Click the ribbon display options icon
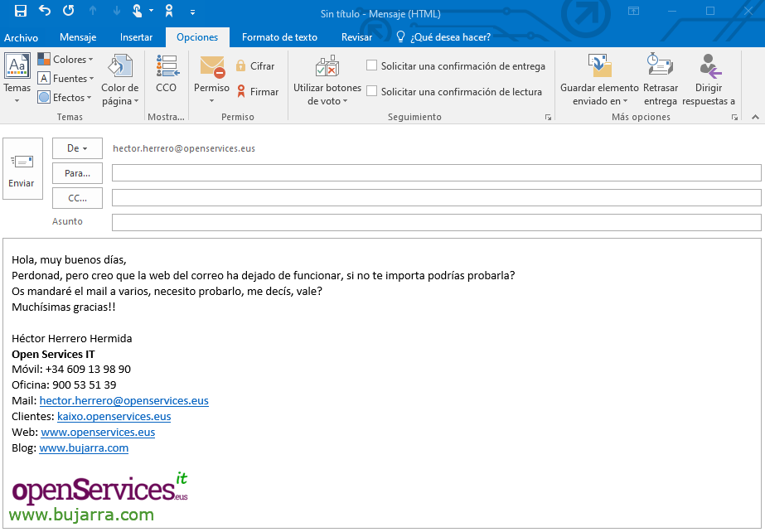765x532 pixels. pyautogui.click(x=633, y=11)
